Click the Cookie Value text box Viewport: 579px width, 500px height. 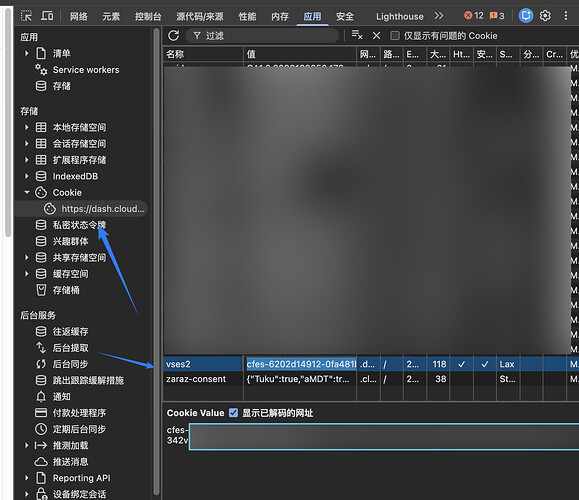(384, 436)
